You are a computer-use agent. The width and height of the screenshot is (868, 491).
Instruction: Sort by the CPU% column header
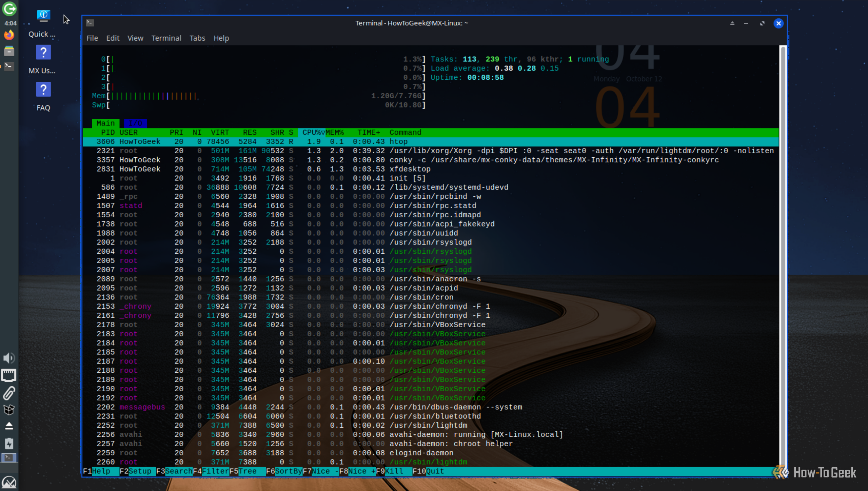(x=312, y=132)
